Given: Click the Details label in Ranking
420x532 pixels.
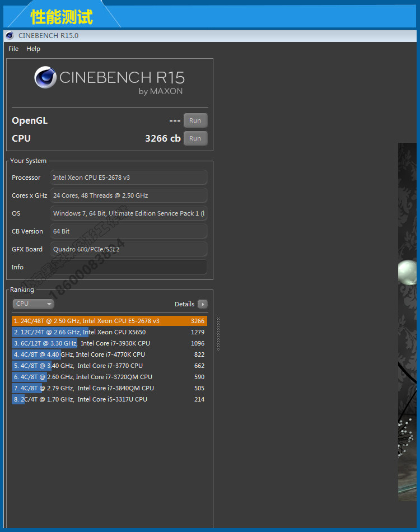Looking at the screenshot, I should coord(184,304).
